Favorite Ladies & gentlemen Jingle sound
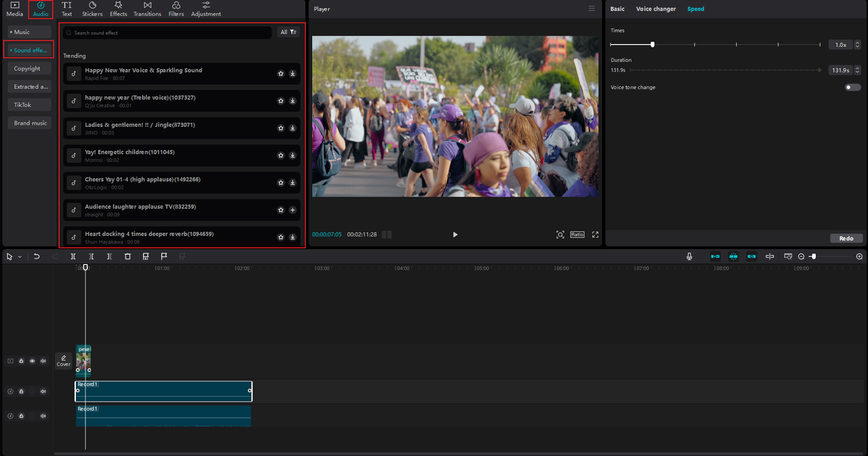The image size is (868, 456). [281, 128]
